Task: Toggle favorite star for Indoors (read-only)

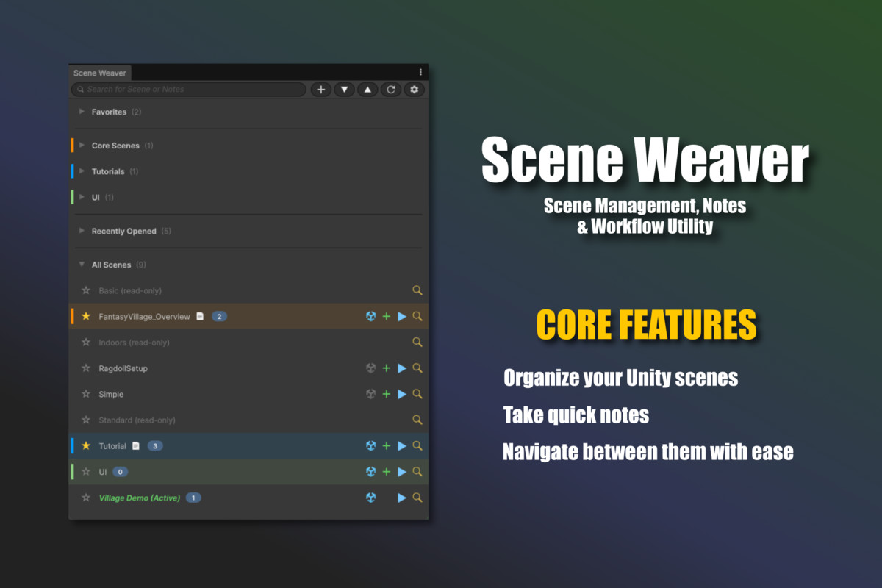Action: tap(86, 343)
